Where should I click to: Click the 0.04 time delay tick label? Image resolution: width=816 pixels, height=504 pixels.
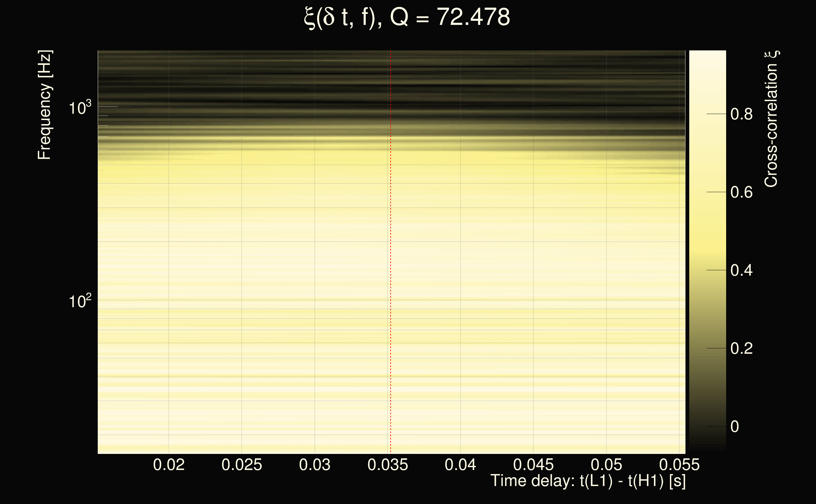pos(460,465)
